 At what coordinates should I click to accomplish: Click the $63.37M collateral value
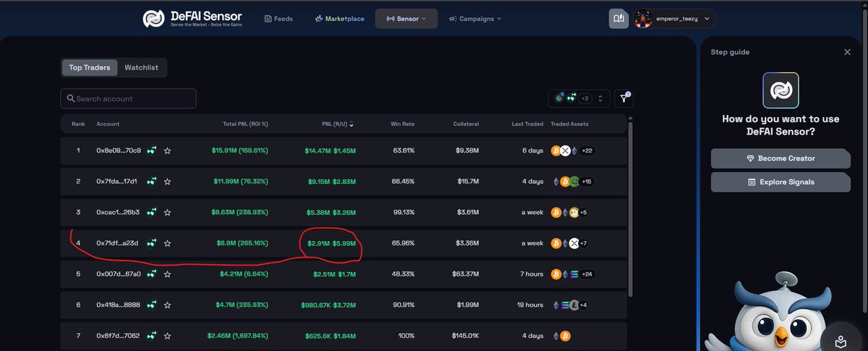tap(465, 274)
